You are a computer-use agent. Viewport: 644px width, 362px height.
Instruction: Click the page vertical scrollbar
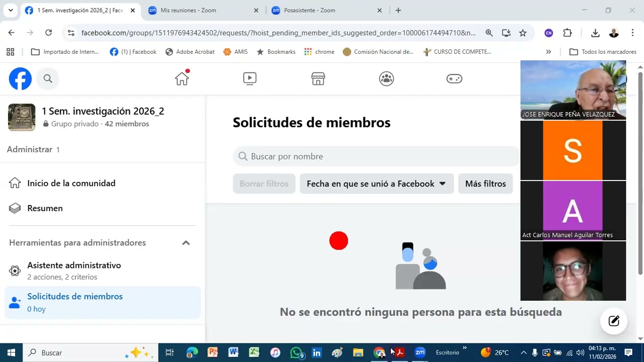640,173
